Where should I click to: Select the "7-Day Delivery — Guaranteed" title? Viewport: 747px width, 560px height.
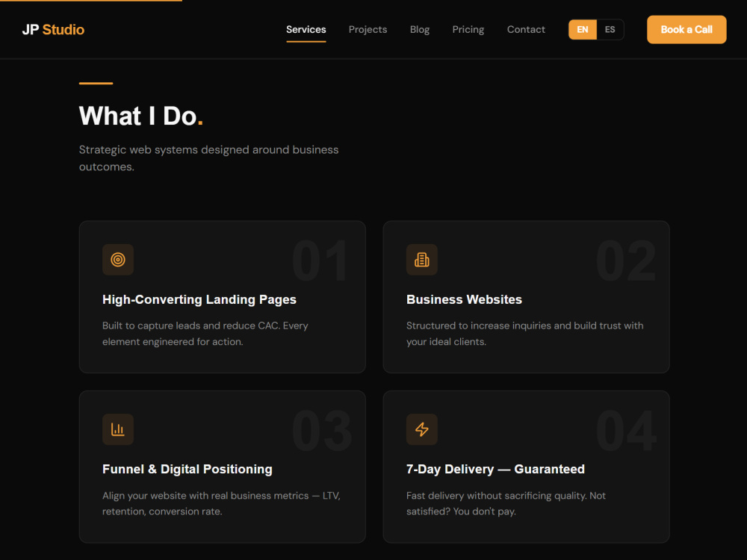[495, 469]
